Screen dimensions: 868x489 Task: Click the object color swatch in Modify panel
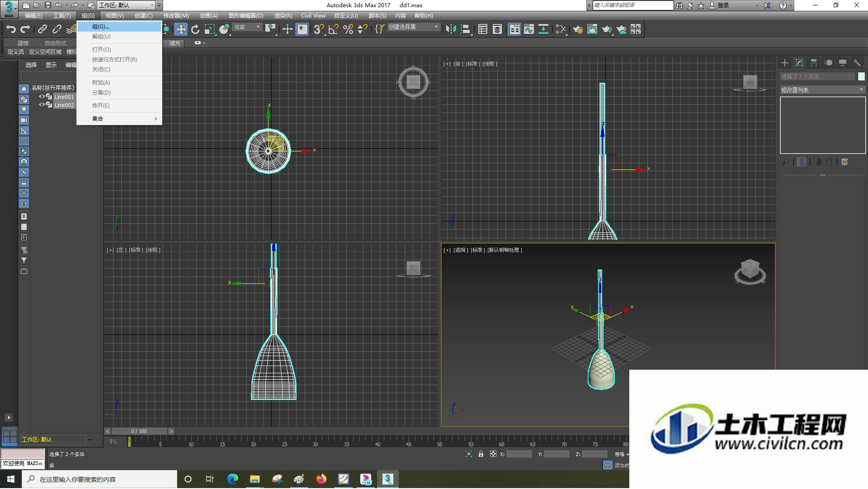[861, 76]
